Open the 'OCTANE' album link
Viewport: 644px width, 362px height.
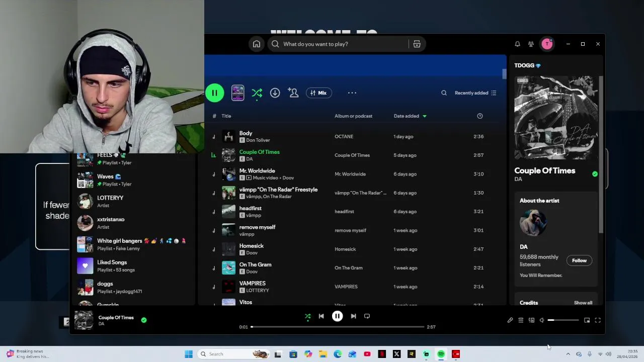[344, 137]
